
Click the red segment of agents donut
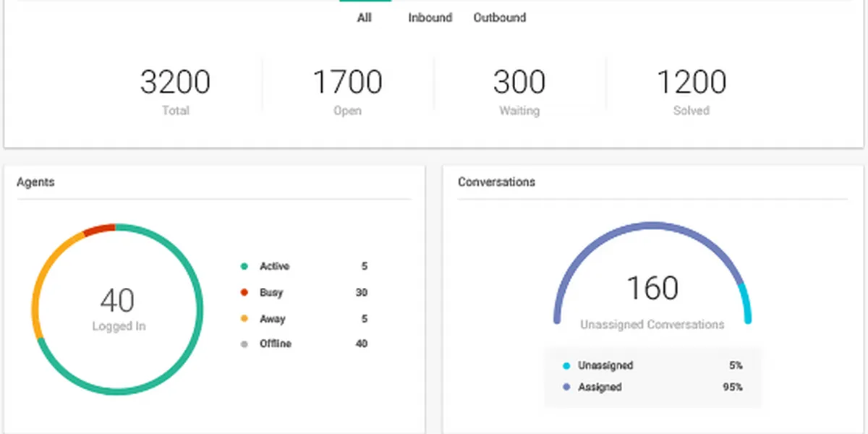pos(99,229)
